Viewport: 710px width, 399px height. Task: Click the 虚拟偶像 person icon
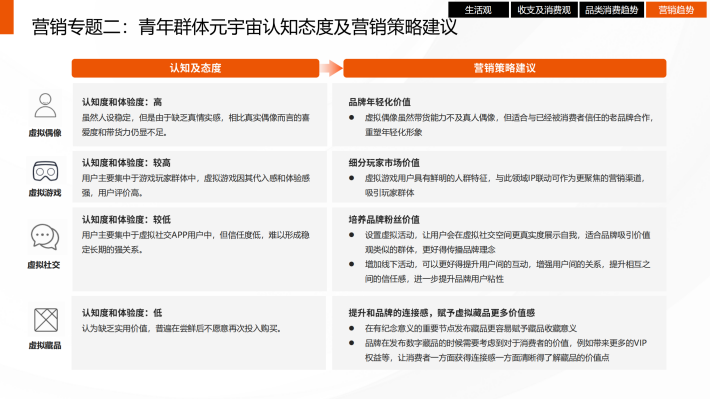pos(45,106)
